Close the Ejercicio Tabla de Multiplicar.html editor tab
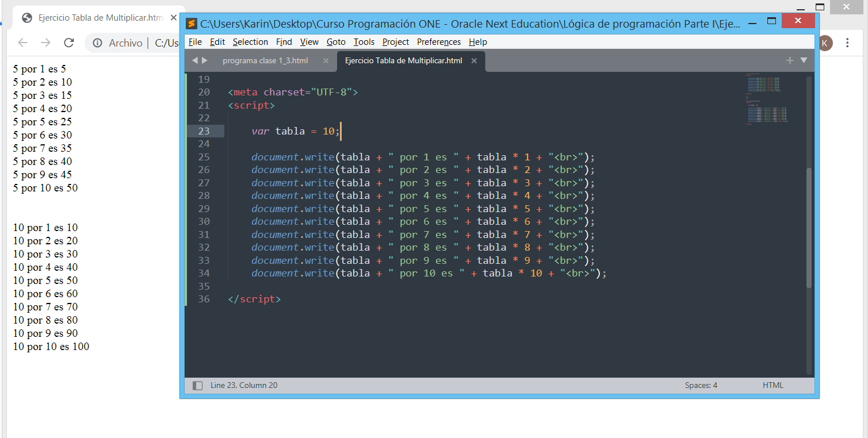868x438 pixels. [x=473, y=60]
